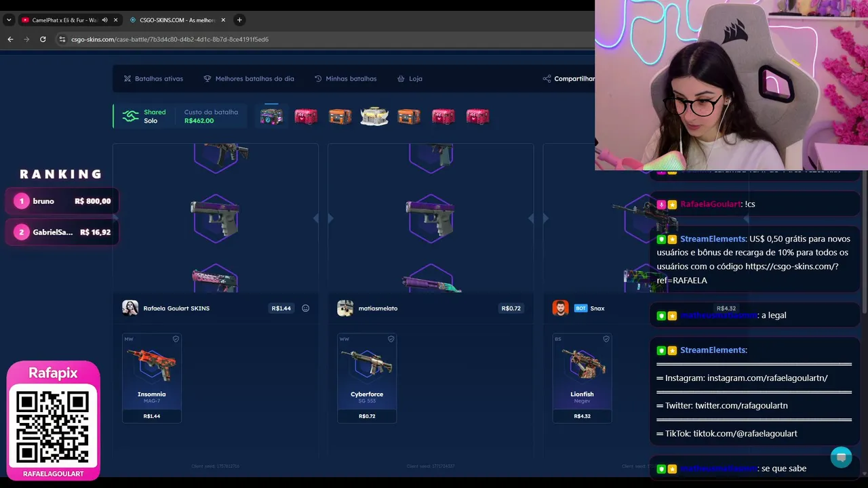Viewport: 868px width, 488px height.
Task: Open Twitter link in chat message
Action: click(741, 405)
